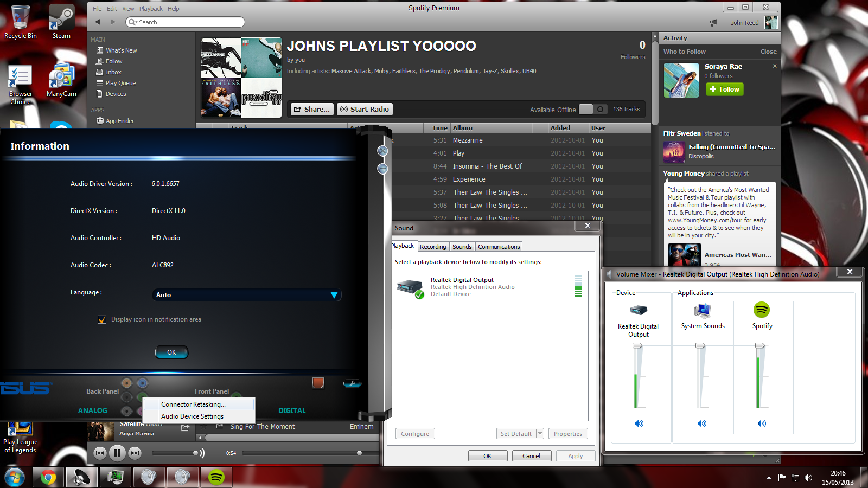Image resolution: width=868 pixels, height=488 pixels.
Task: Mute System Sounds in Volume Mixer
Action: pos(702,423)
